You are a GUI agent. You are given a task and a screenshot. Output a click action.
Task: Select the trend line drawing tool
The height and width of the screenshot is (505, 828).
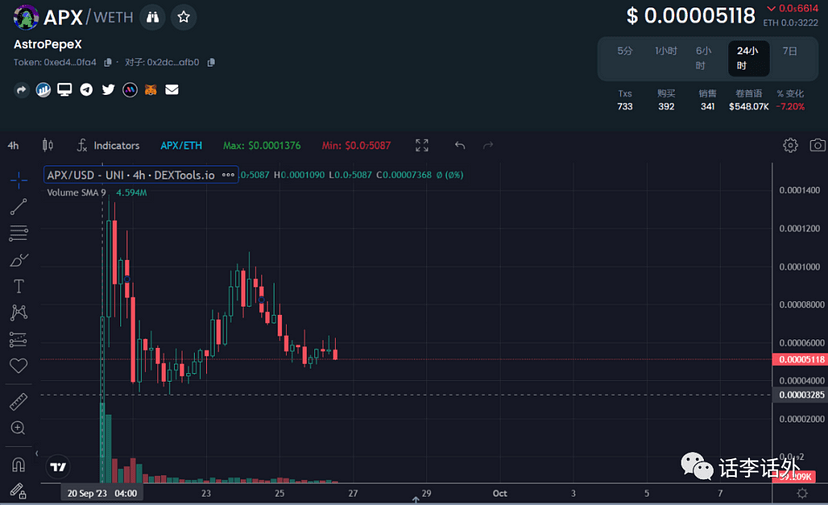pyautogui.click(x=18, y=207)
